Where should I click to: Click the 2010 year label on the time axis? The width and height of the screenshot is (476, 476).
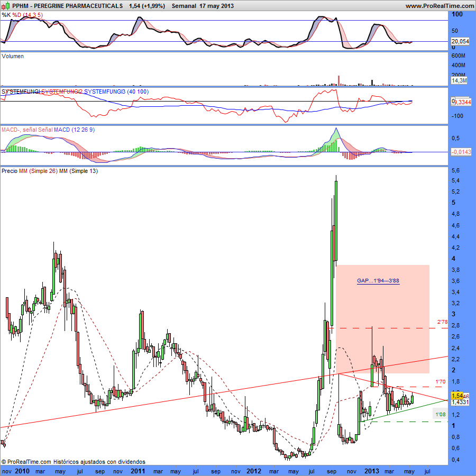click(x=22, y=471)
